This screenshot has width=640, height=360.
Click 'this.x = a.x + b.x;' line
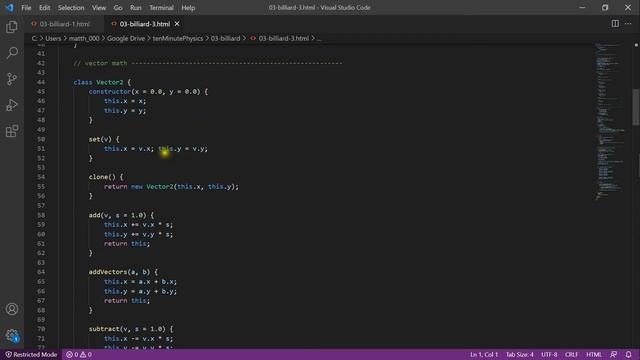click(140, 282)
